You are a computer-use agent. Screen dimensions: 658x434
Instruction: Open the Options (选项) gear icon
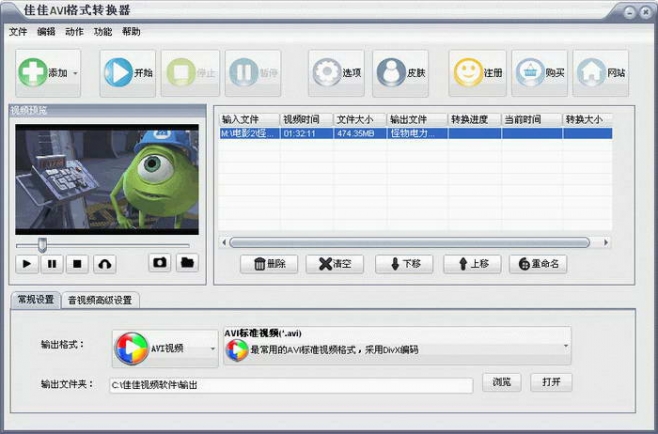325,73
